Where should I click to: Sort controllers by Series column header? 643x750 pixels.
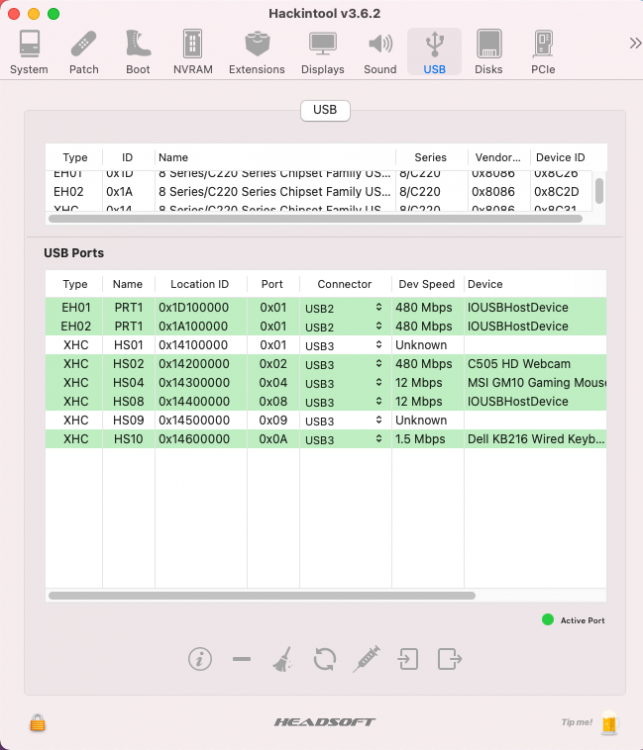point(431,157)
